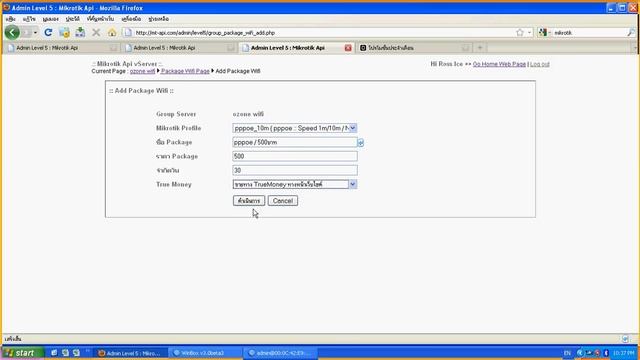Click the system tray clock
Viewport: 640px width, 360px height.
coord(624,353)
